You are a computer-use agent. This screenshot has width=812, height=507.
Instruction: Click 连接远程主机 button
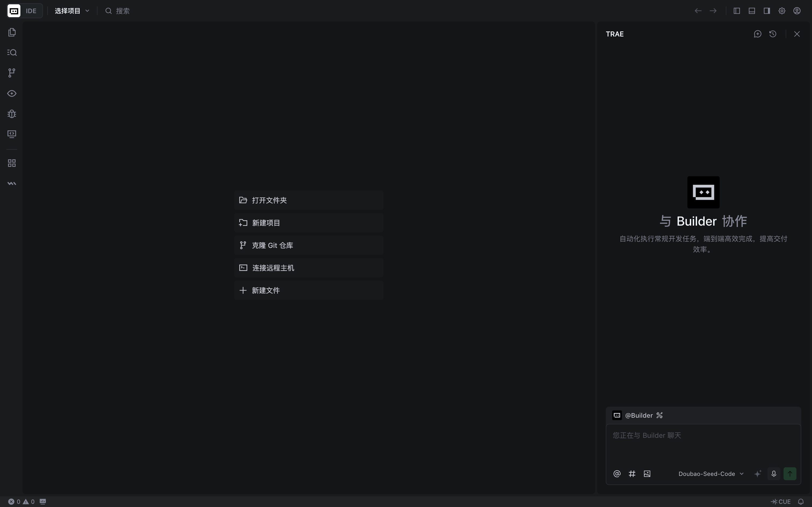click(308, 268)
